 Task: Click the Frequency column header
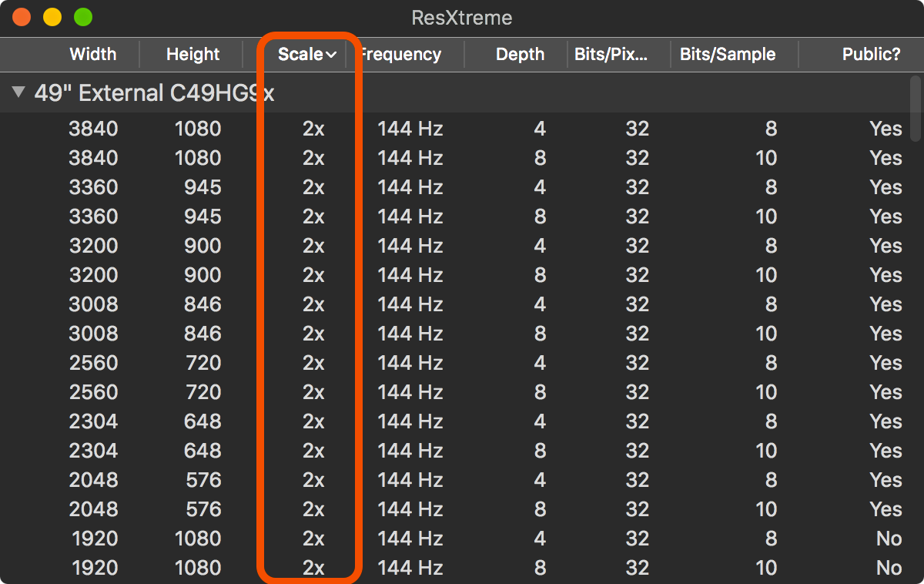click(402, 55)
